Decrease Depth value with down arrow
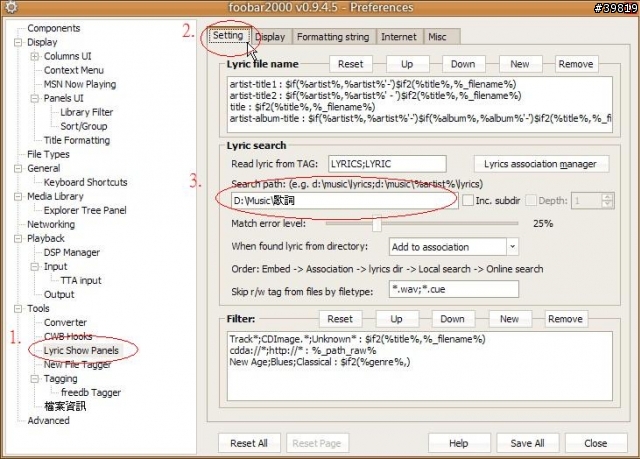The width and height of the screenshot is (640, 459). tap(607, 204)
